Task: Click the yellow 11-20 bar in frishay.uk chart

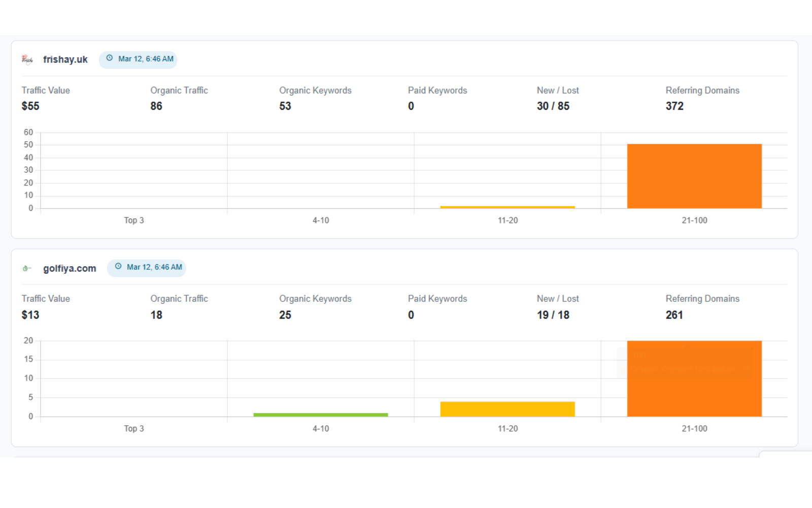Action: 507,207
